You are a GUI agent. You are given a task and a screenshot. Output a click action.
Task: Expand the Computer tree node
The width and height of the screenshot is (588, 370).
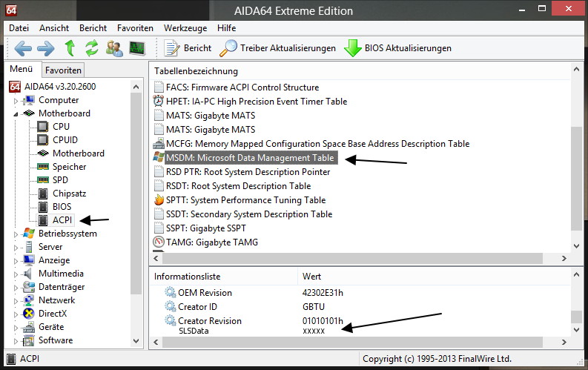click(x=16, y=100)
